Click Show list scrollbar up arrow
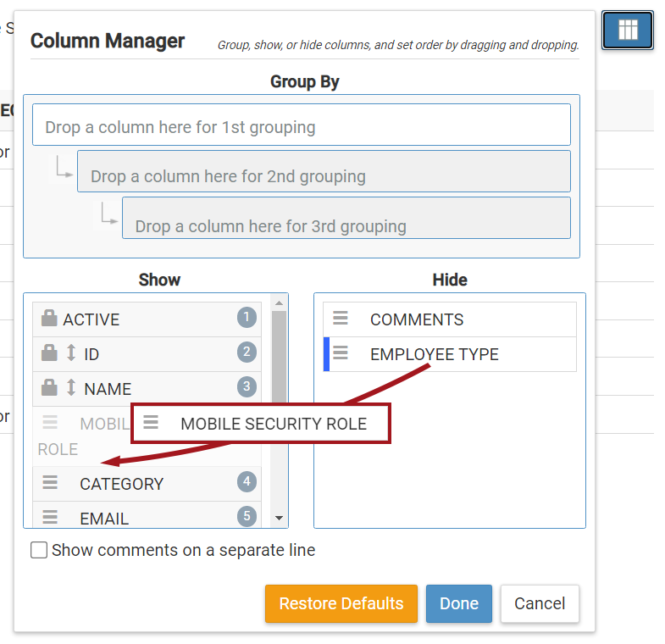This screenshot has width=665, height=644. (279, 303)
